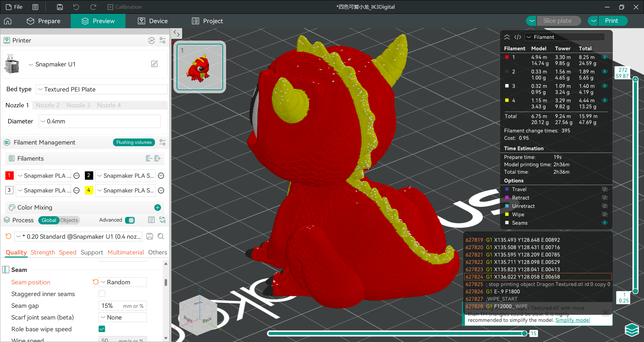This screenshot has width=644, height=342.
Task: Uncheck Role base wipe speed
Action: click(x=102, y=329)
